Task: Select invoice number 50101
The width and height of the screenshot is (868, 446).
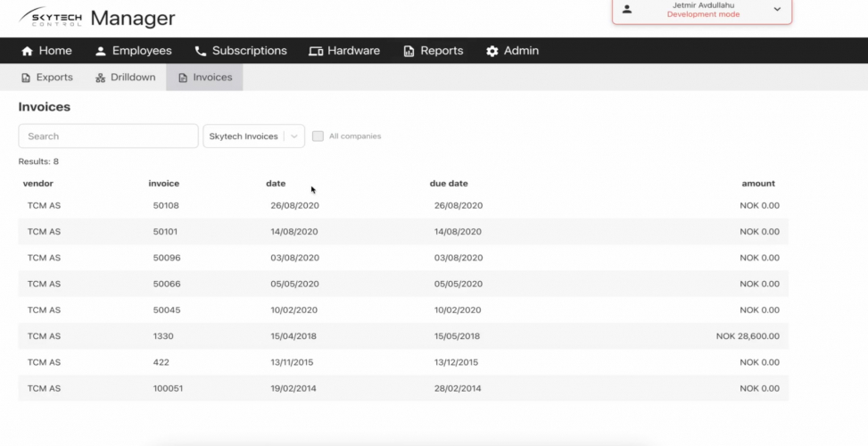Action: pyautogui.click(x=166, y=232)
